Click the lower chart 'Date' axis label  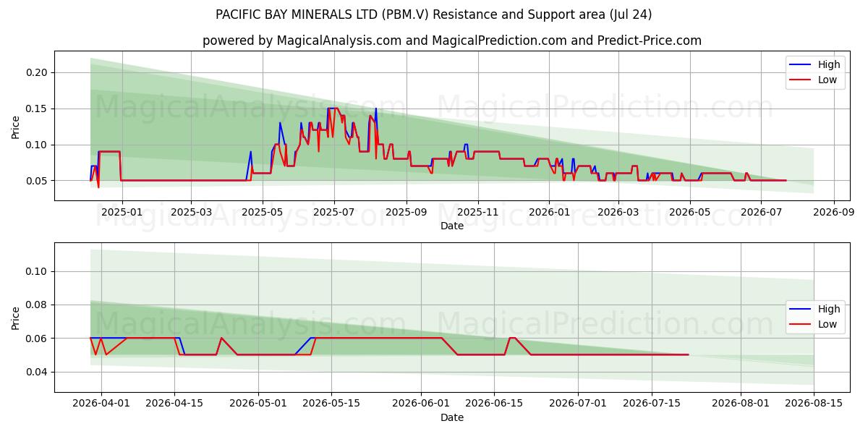(x=452, y=417)
